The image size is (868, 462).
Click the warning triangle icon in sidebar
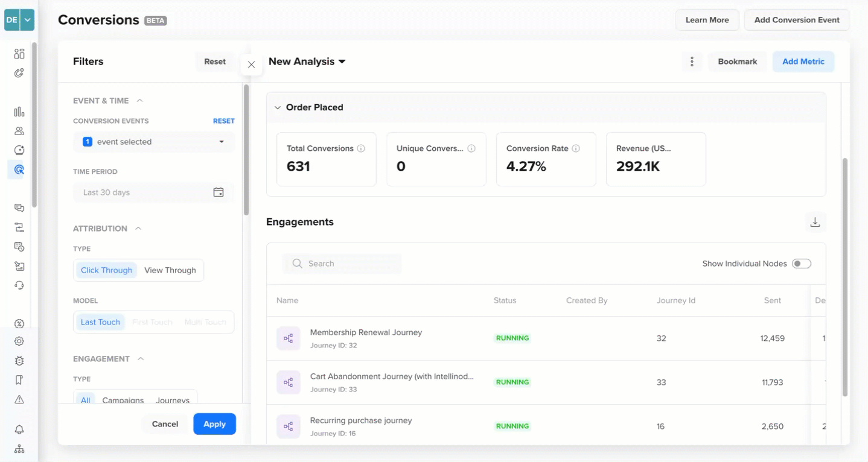tap(19, 399)
